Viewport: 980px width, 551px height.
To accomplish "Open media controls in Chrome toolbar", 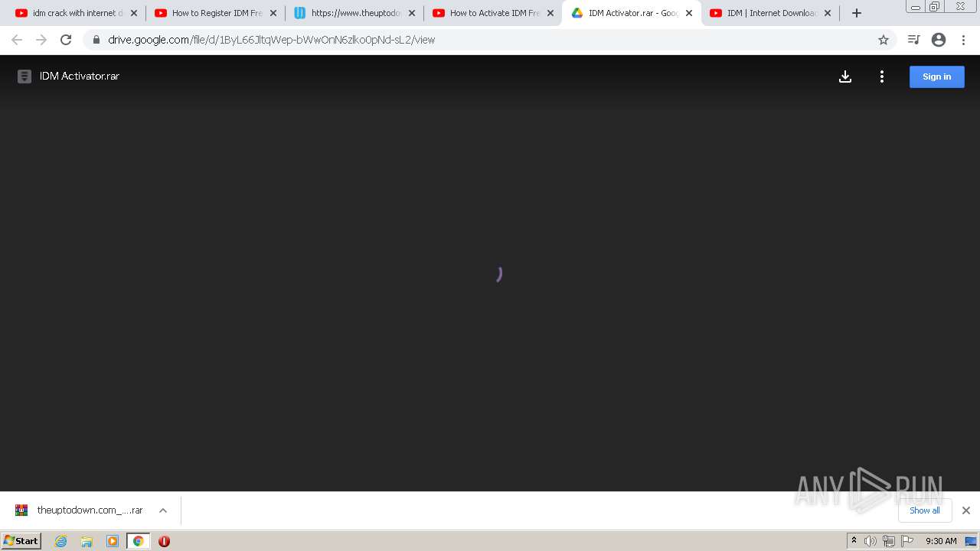I will tap(913, 40).
